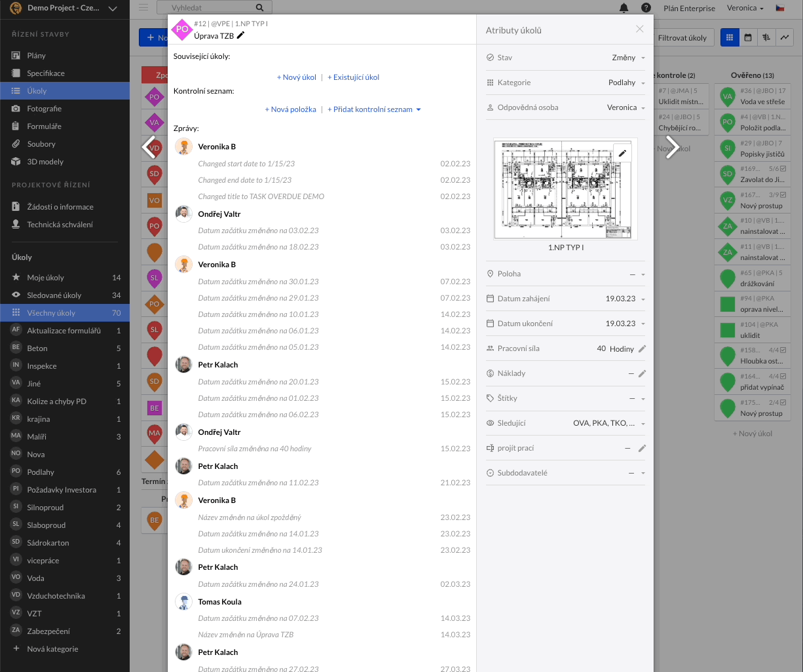Image resolution: width=803 pixels, height=672 pixels.
Task: Switch to chart statistics view
Action: [x=784, y=38]
